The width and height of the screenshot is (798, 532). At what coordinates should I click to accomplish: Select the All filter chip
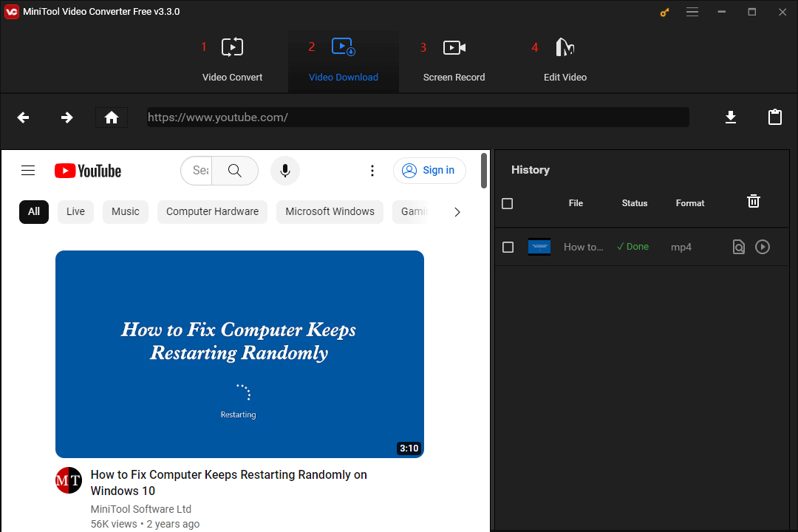click(33, 212)
